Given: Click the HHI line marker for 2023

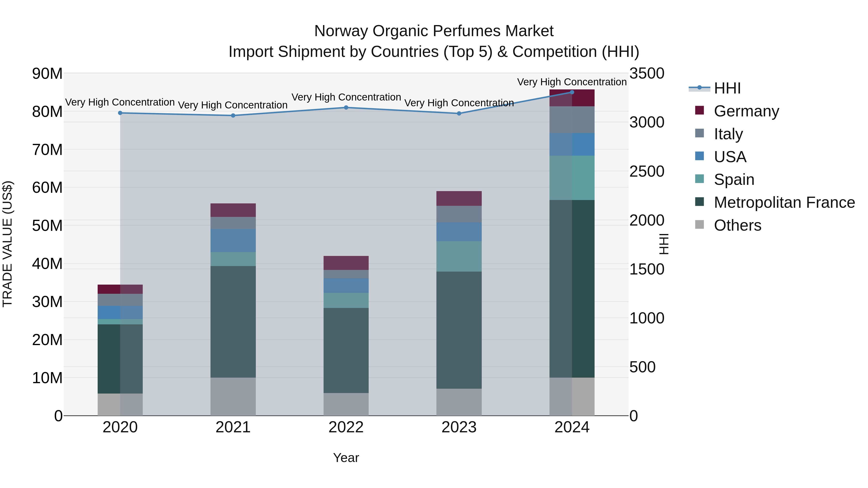Looking at the screenshot, I should point(459,114).
